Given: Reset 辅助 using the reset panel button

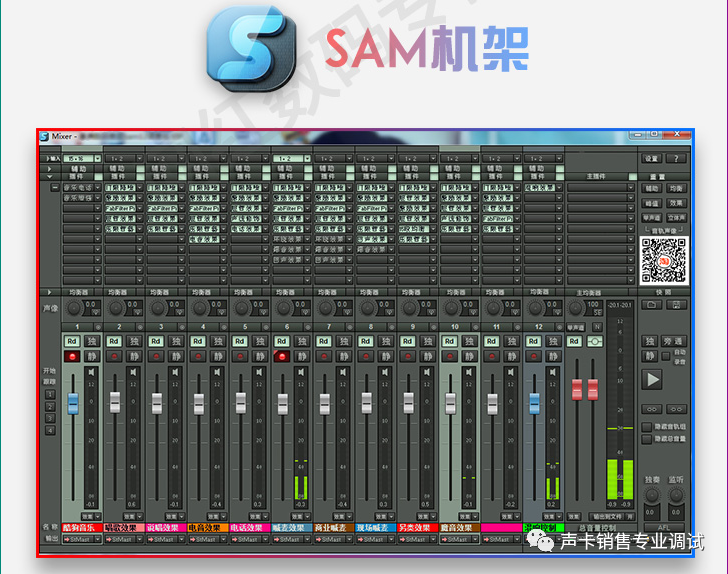Looking at the screenshot, I should pyautogui.click(x=651, y=188).
